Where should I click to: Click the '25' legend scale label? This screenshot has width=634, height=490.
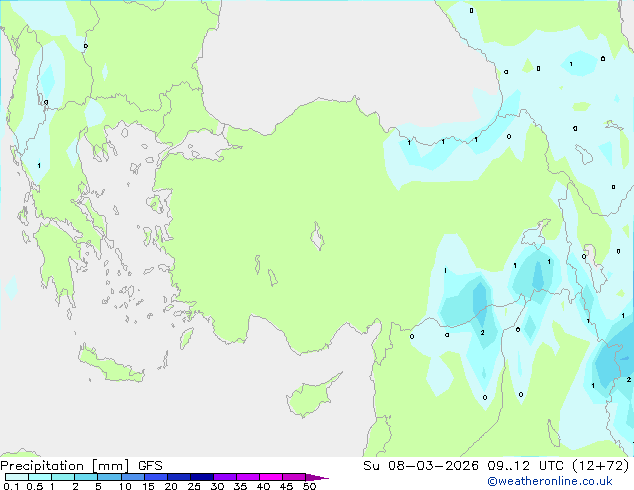[x=194, y=486]
